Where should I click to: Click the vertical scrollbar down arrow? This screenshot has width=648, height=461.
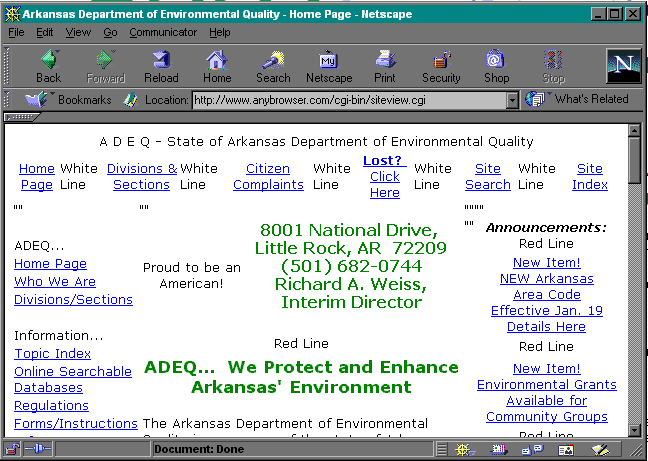pyautogui.click(x=634, y=430)
